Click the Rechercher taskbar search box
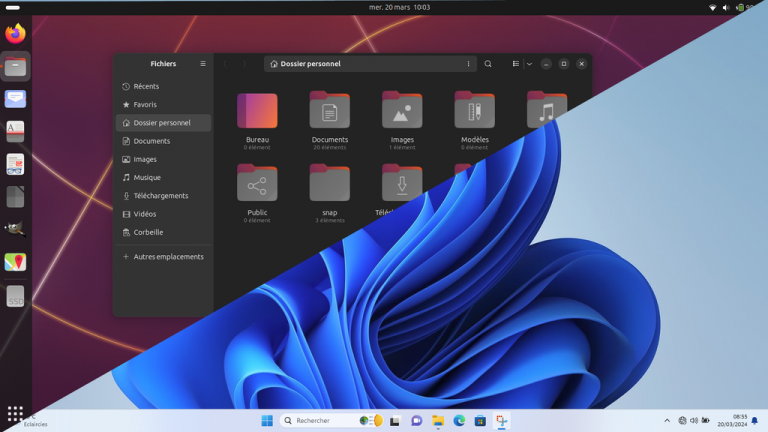The image size is (768, 432). (320, 421)
